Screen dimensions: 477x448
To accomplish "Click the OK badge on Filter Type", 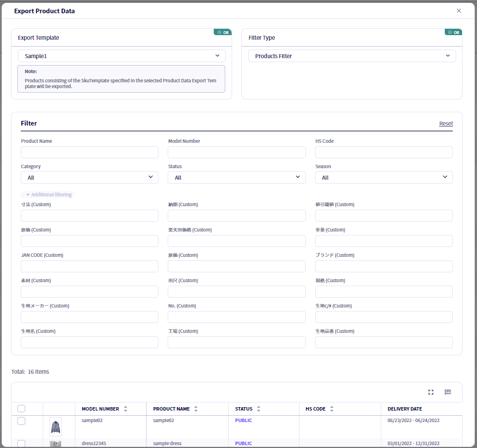I will pyautogui.click(x=453, y=32).
